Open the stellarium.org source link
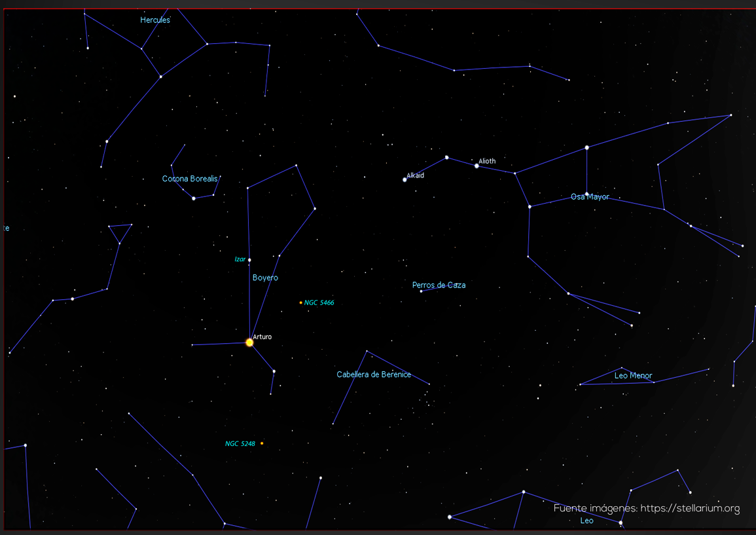This screenshot has width=756, height=535. coord(690,509)
